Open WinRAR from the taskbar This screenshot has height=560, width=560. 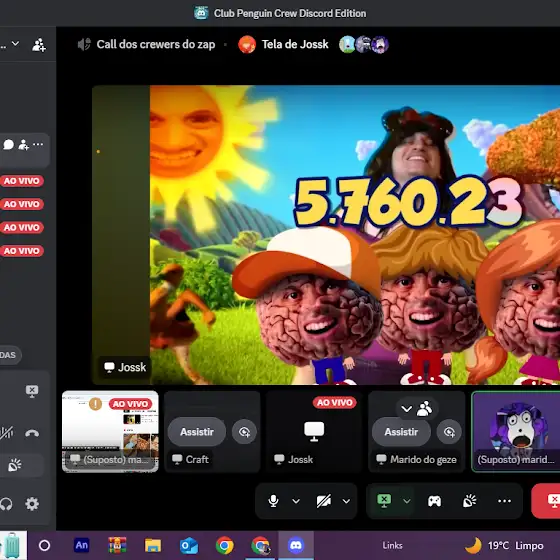click(117, 545)
